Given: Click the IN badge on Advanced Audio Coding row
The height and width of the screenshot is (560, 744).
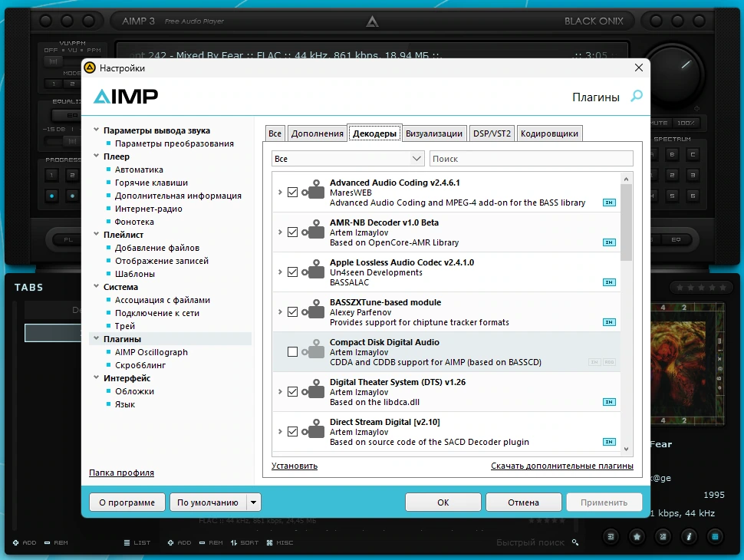Looking at the screenshot, I should click(x=609, y=203).
